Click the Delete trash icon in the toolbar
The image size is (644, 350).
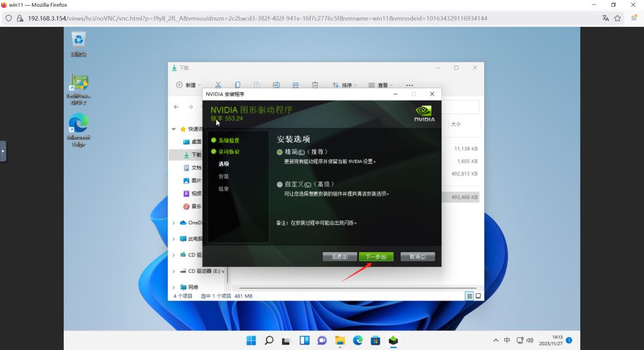pyautogui.click(x=314, y=84)
